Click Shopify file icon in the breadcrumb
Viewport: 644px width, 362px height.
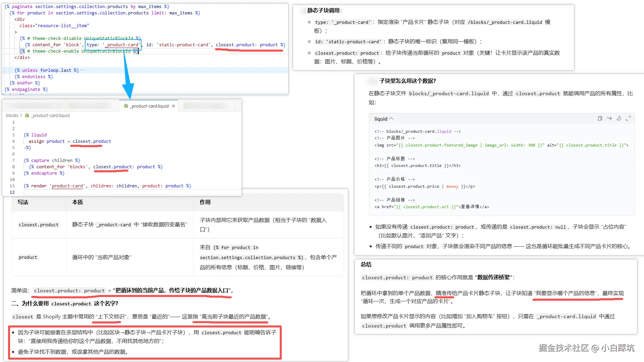tap(27, 115)
